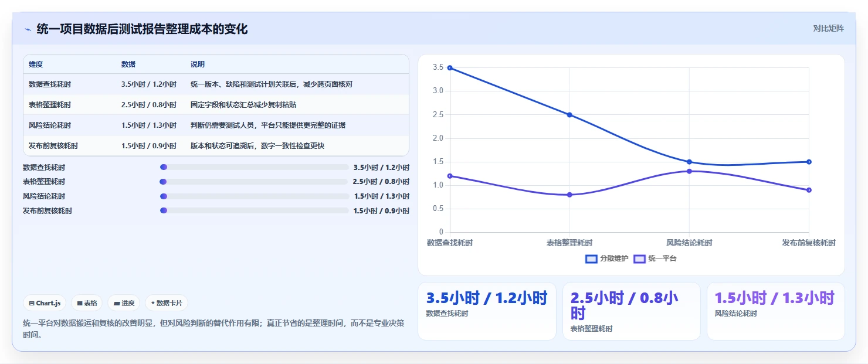Open the 1.5小时 / 1.3小时 data card

775,311
